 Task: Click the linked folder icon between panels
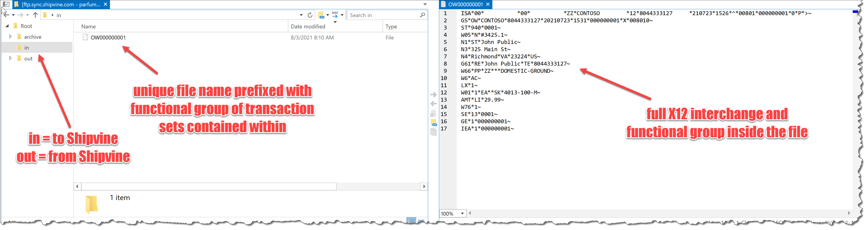[x=434, y=123]
